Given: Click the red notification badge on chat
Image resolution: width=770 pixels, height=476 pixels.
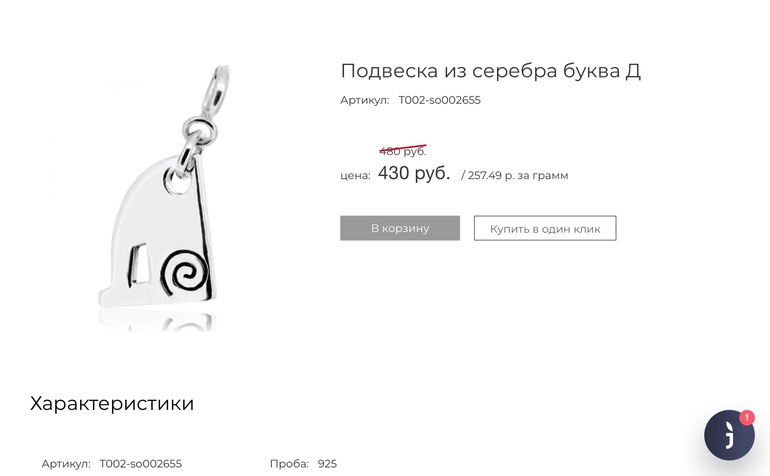Looking at the screenshot, I should pyautogui.click(x=746, y=418).
